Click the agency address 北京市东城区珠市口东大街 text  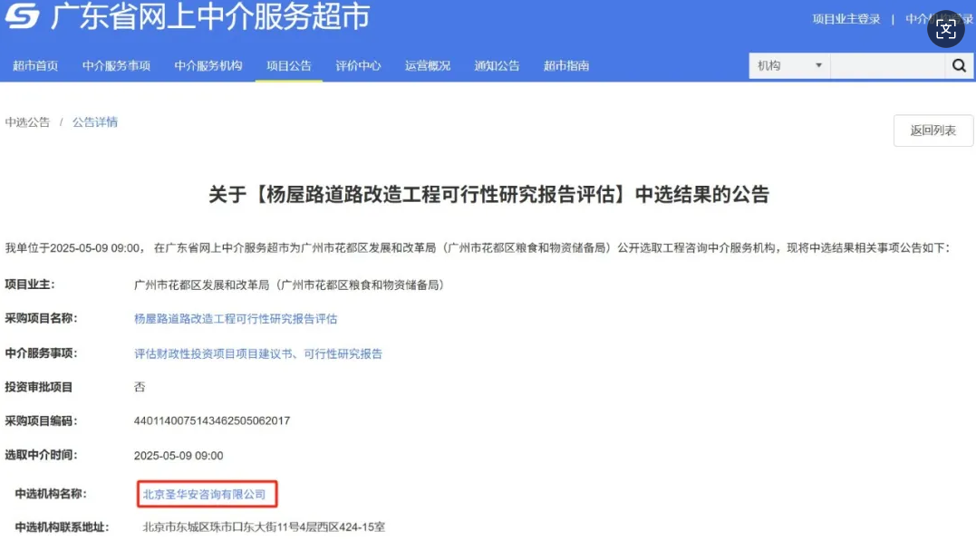(x=264, y=527)
